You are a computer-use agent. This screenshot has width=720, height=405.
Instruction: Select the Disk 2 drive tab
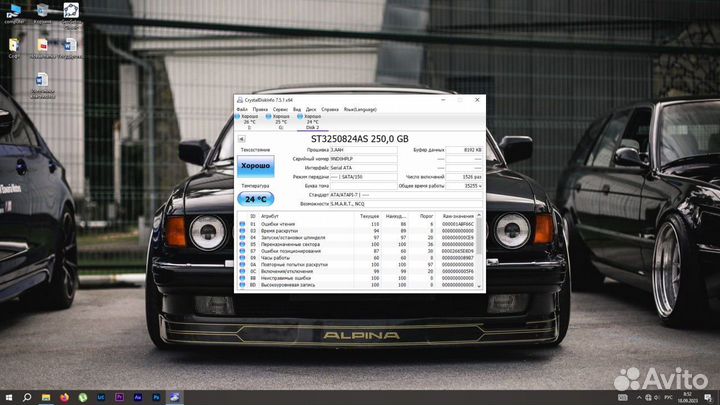311,121
